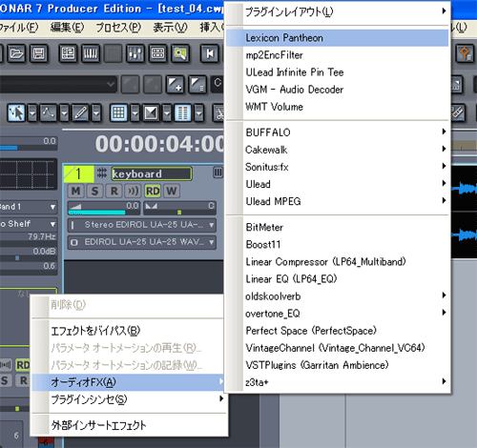Open the Track view icon

(68, 53)
